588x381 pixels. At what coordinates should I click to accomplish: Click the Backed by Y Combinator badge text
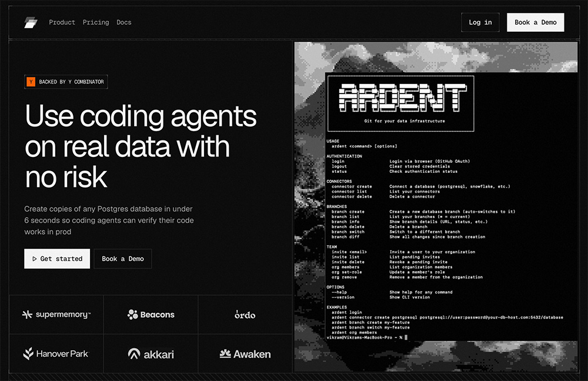pos(71,82)
